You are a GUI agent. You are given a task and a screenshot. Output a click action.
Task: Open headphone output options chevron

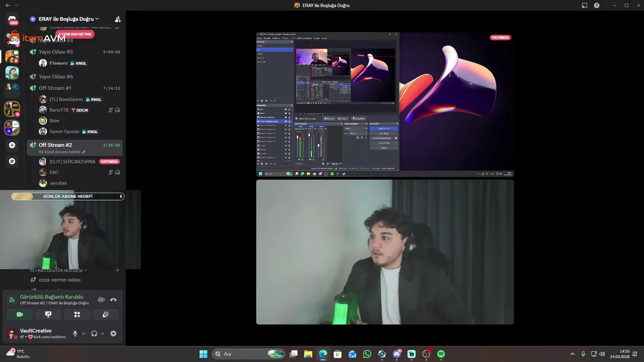103,333
